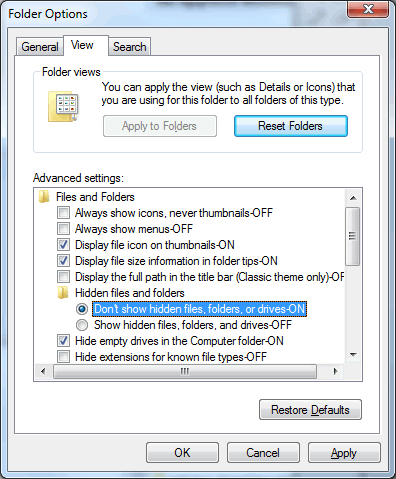This screenshot has width=396, height=479.
Task: Enable Always show icons, never thumbnails
Action: click(63, 213)
